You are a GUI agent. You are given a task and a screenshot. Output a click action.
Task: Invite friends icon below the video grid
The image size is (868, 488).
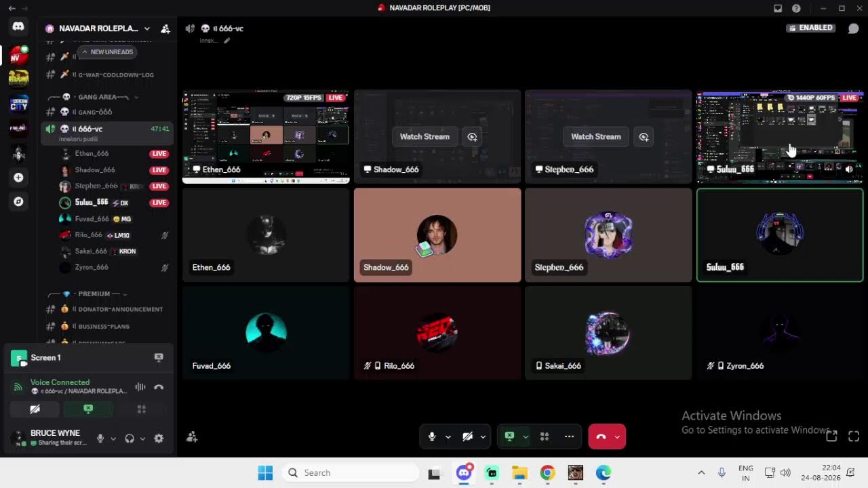tap(192, 437)
